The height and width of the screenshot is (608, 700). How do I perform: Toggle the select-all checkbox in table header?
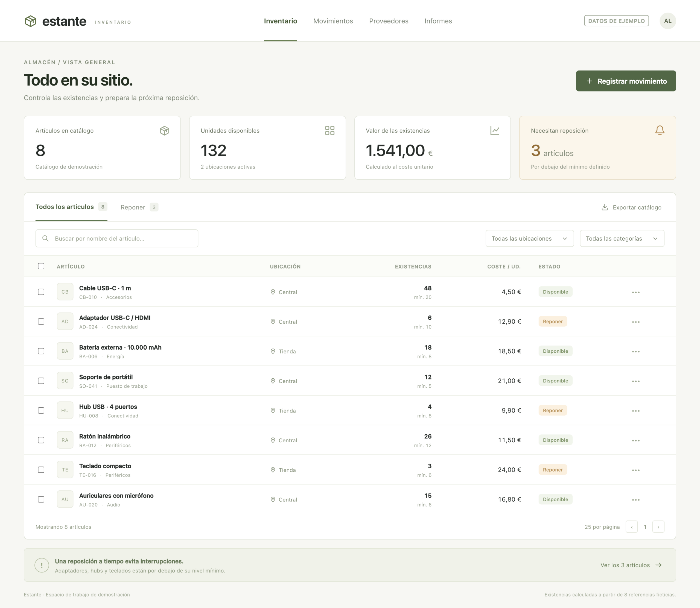41,266
